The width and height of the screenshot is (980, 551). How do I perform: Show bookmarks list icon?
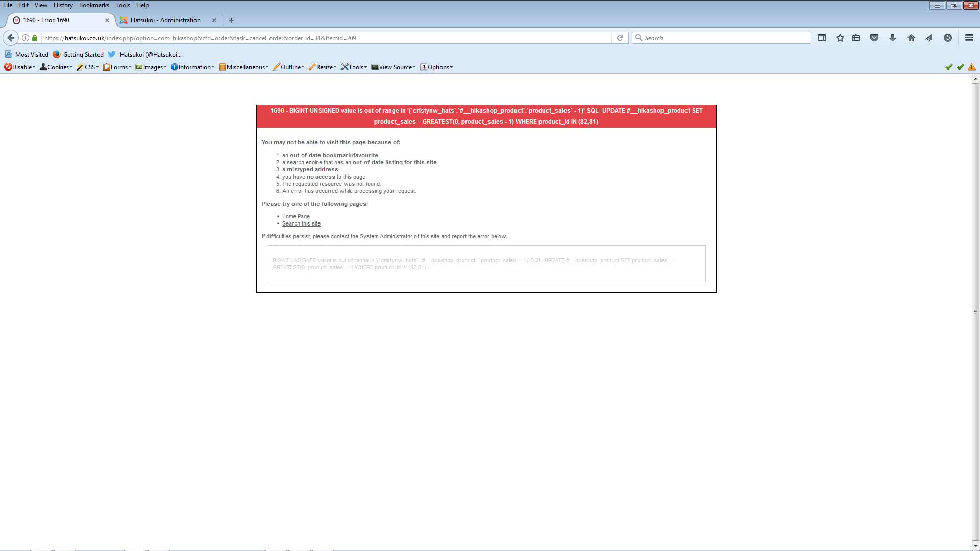pos(856,38)
